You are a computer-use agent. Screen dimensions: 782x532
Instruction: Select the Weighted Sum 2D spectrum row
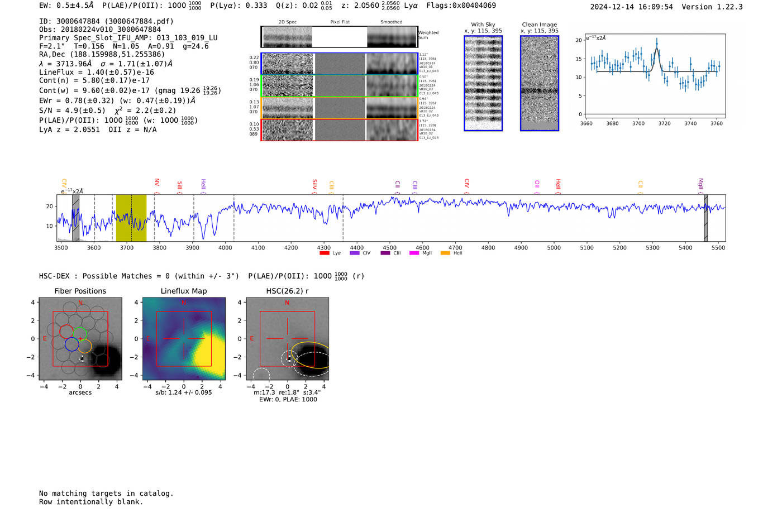click(x=340, y=37)
